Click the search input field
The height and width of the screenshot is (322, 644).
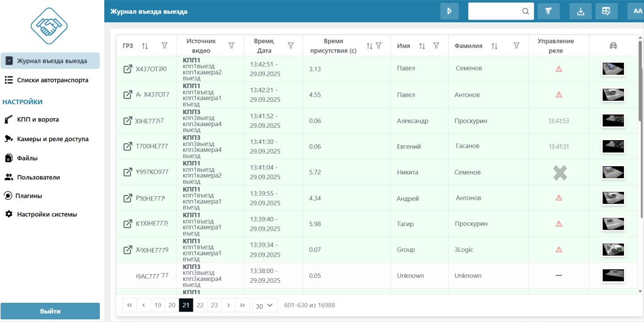(496, 11)
